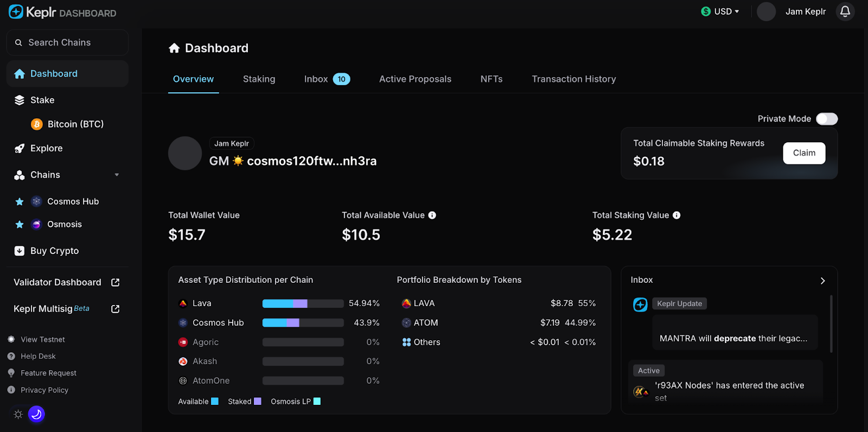Screen dimensions: 868x432
Task: Click info icon beside Total Staking Value
Action: (x=676, y=215)
